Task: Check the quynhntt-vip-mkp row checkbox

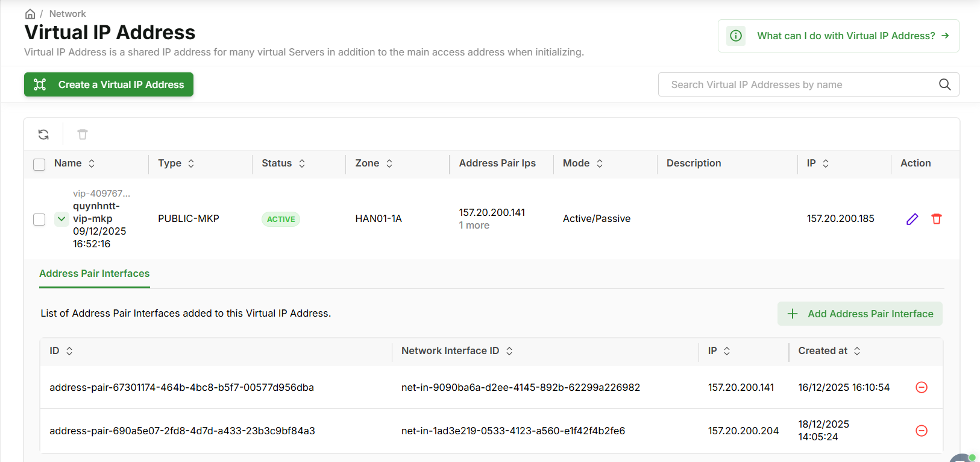Action: coord(39,220)
